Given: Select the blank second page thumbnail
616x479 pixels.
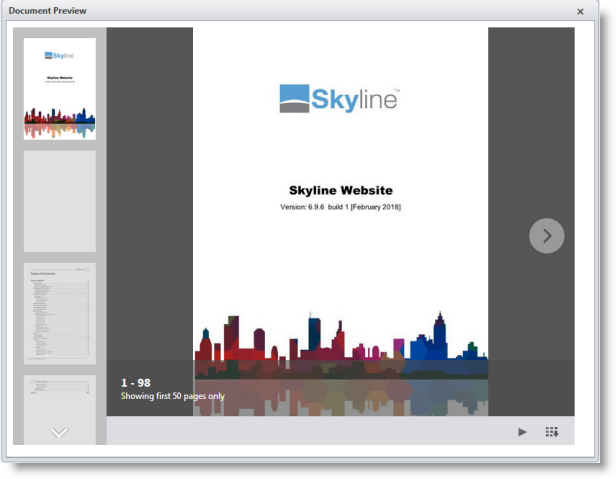Looking at the screenshot, I should click(x=60, y=201).
